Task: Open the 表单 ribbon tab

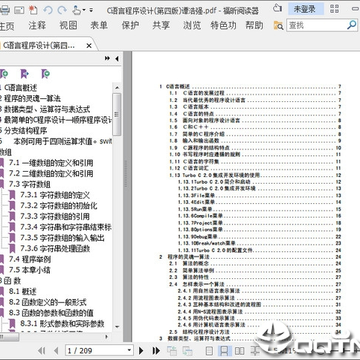Action: 99,25
